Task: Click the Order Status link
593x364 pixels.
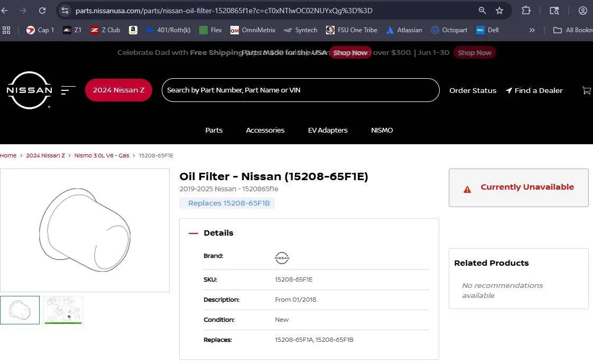Action: pyautogui.click(x=472, y=90)
